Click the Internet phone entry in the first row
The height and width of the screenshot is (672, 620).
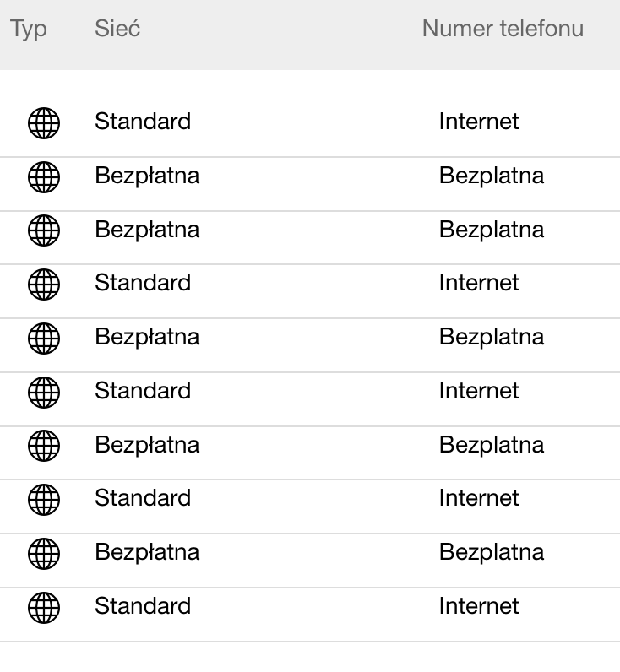click(x=479, y=122)
